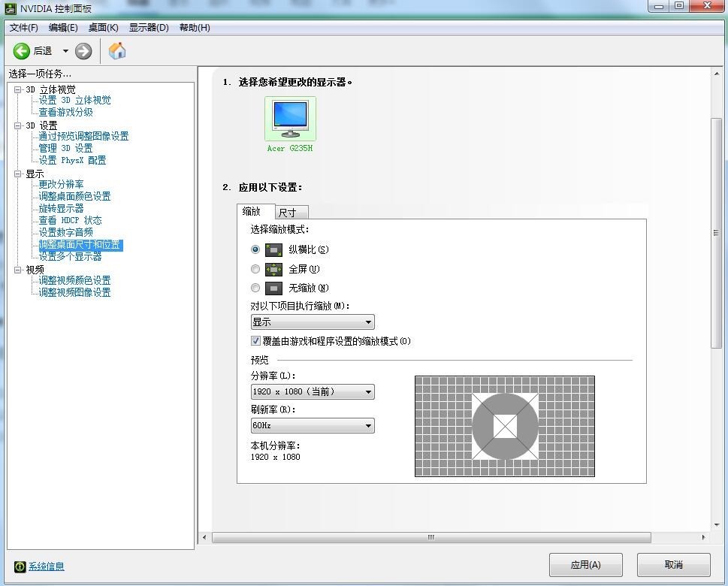Open the 分辨率 1920 x 1080 dropdown
The image size is (728, 586).
coord(313,392)
